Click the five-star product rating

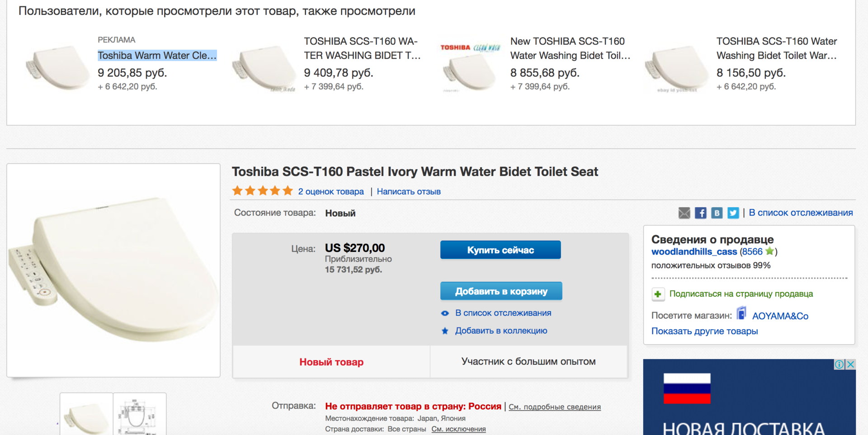tap(262, 191)
